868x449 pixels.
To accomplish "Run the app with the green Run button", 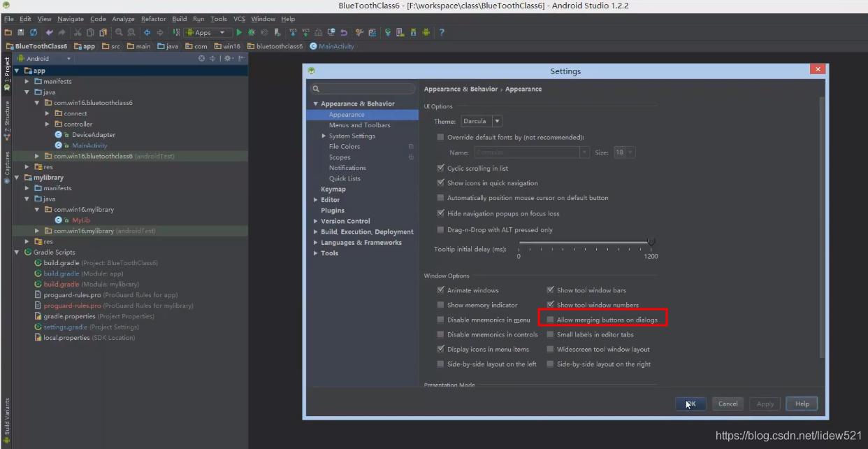I will click(x=238, y=32).
